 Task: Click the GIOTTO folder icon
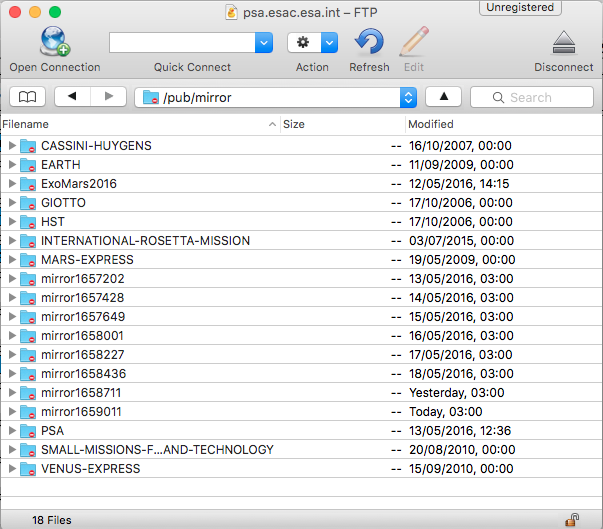[x=28, y=203]
